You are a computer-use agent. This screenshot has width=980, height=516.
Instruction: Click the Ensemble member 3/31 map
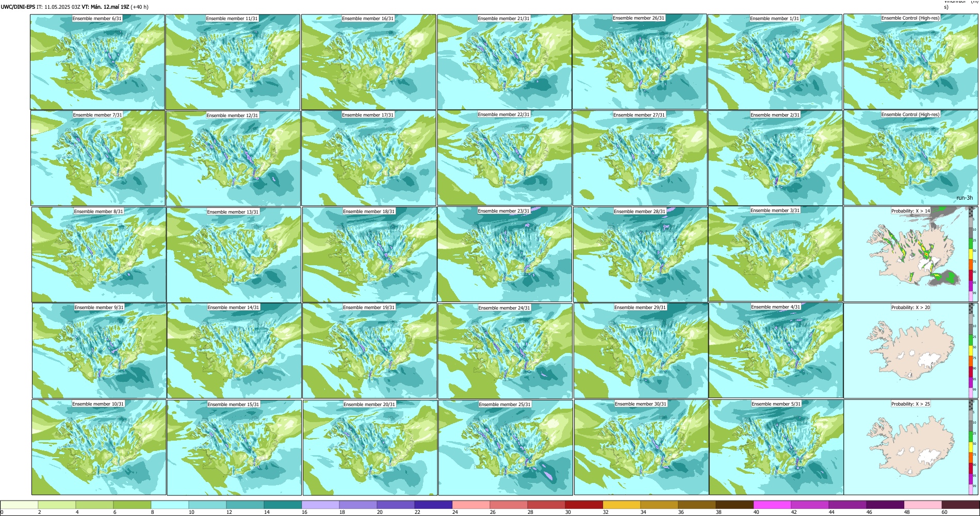pos(776,254)
